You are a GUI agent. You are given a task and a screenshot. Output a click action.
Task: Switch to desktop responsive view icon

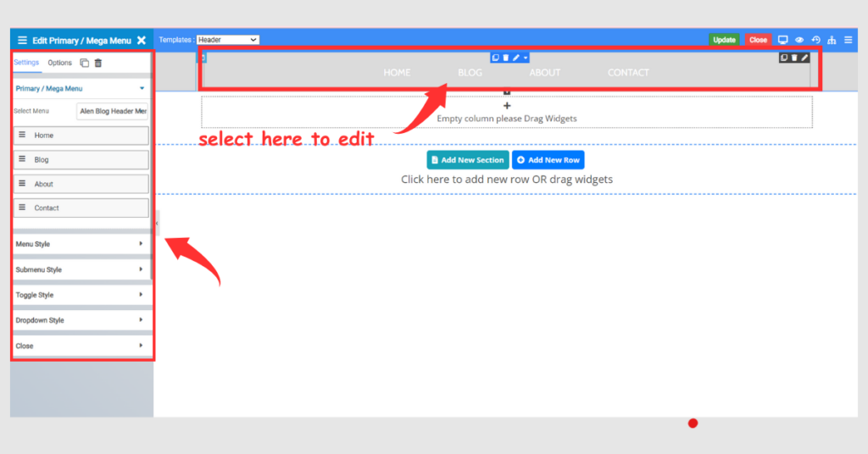click(x=782, y=40)
